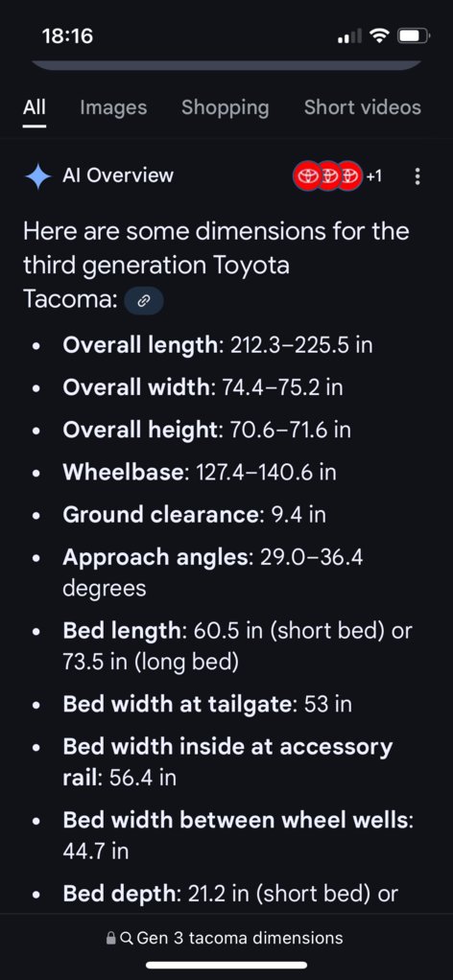
Task: Select the All results tab
Action: 35,107
